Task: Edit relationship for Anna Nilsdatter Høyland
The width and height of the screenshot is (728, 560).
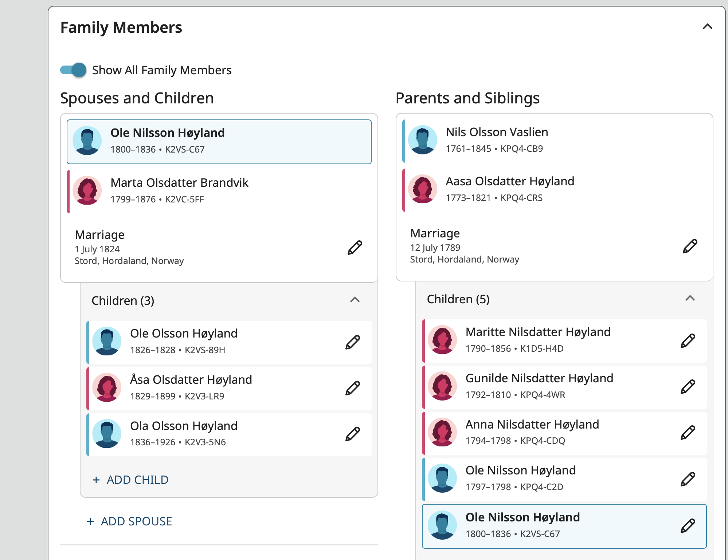Action: pos(688,433)
